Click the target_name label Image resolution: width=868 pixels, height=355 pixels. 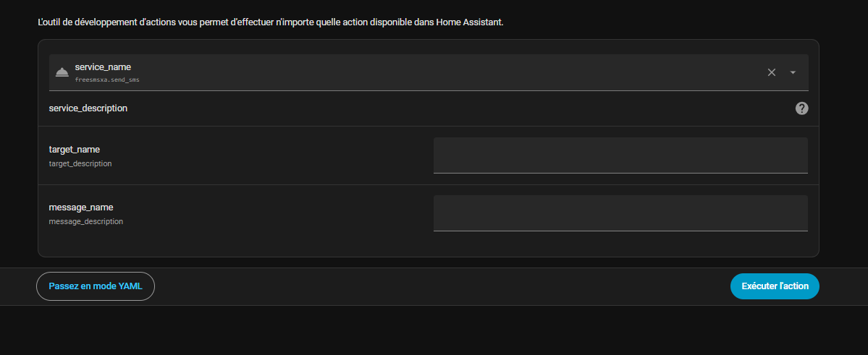tap(75, 150)
